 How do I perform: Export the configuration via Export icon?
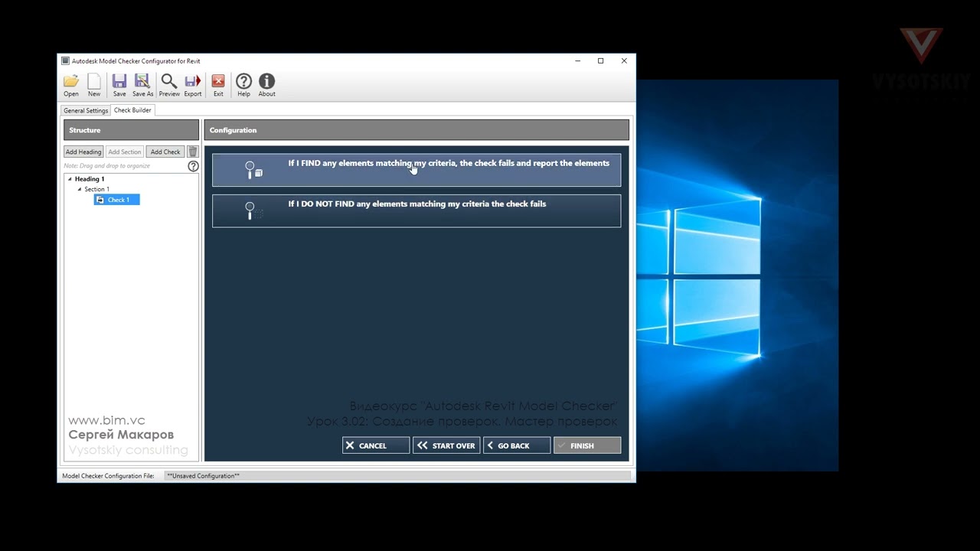(193, 85)
